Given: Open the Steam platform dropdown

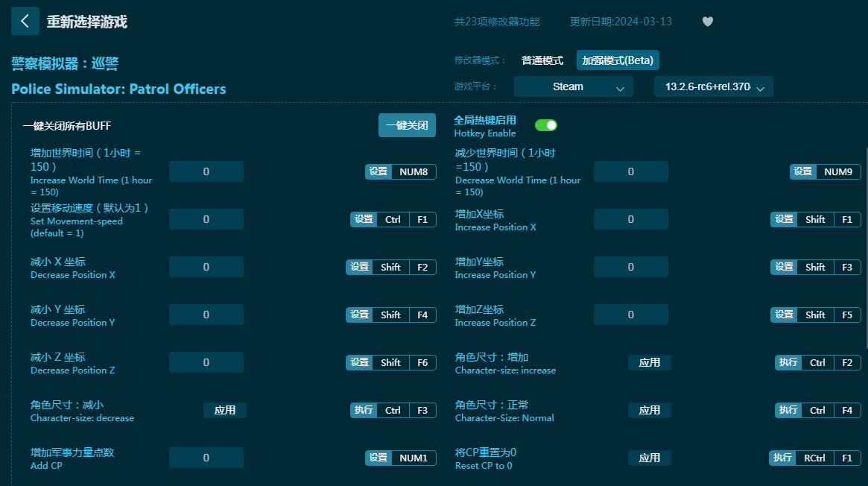Looking at the screenshot, I should coord(574,87).
